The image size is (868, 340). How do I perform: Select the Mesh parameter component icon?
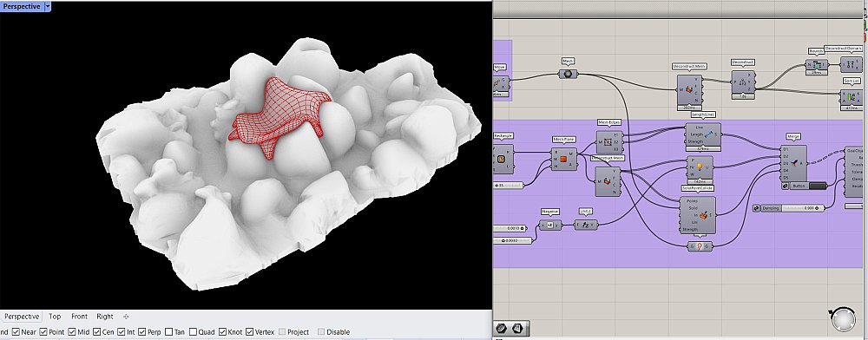pos(568,74)
